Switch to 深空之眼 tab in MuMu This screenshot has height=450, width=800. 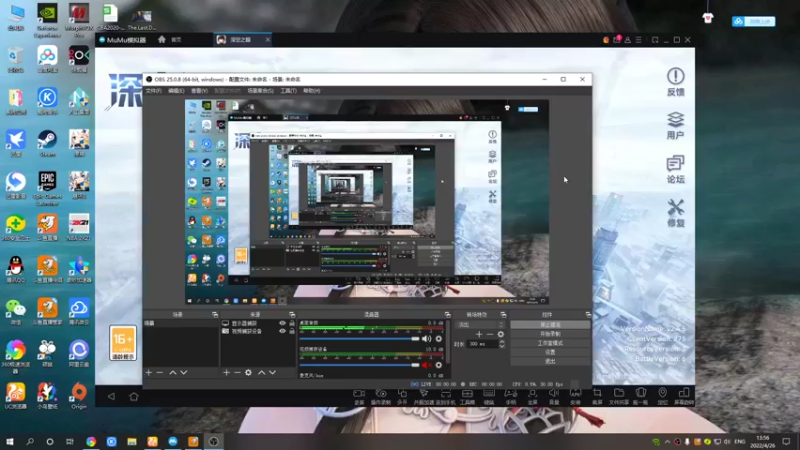(243, 40)
